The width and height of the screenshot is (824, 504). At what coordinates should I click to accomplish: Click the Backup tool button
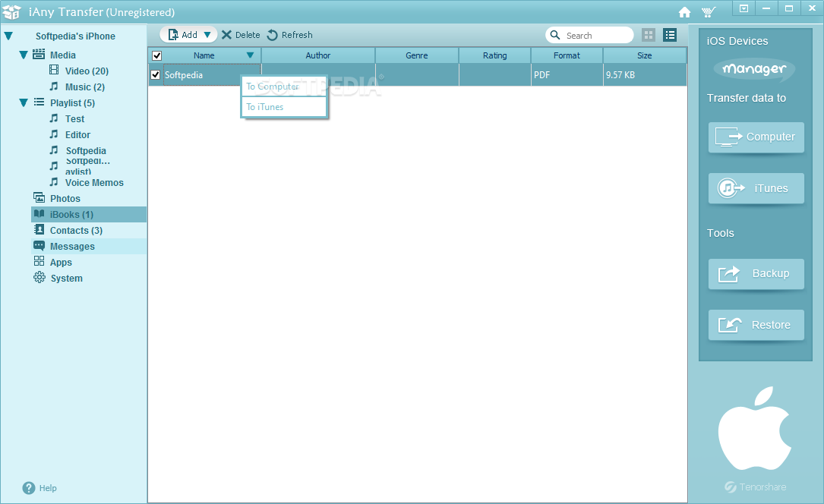[756, 273]
